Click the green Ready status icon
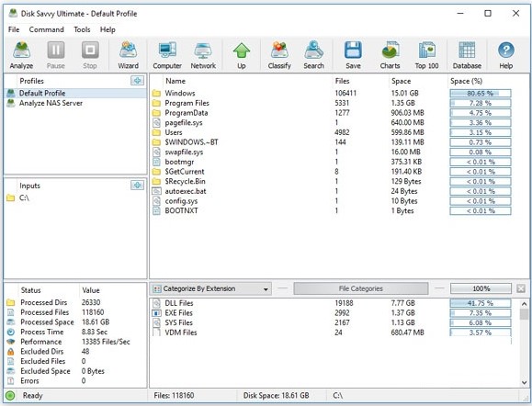 [x=10, y=395]
